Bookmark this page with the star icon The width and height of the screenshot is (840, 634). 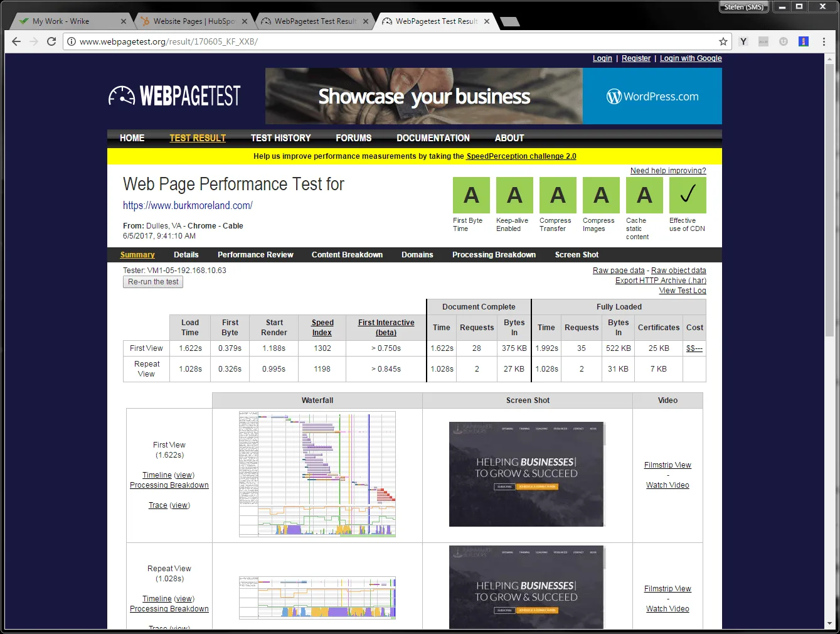click(x=723, y=41)
